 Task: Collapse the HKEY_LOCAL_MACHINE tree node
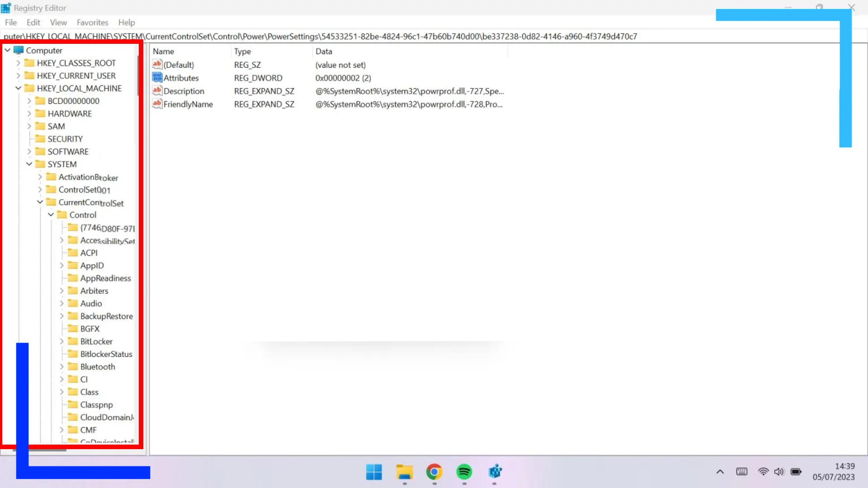coord(19,88)
